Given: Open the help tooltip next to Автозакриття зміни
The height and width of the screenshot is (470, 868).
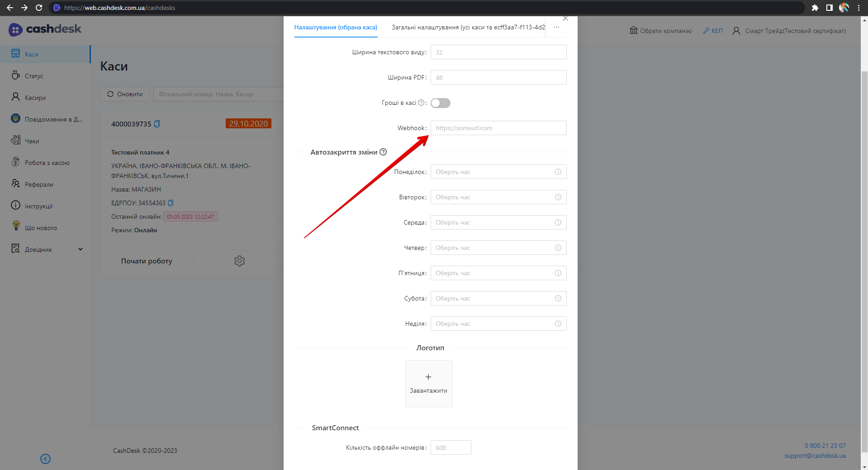Looking at the screenshot, I should (383, 152).
